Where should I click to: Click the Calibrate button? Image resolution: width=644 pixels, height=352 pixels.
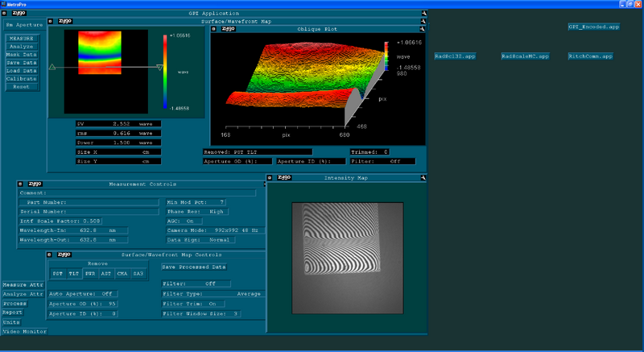[x=22, y=78]
